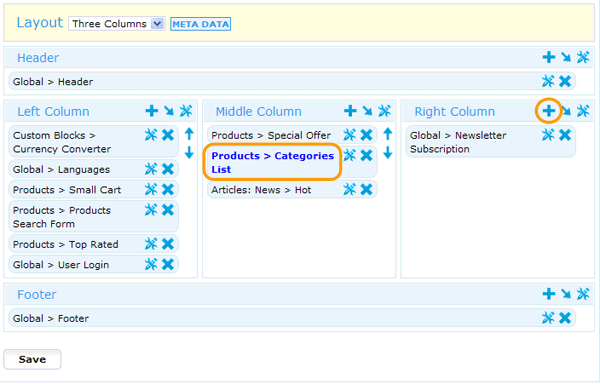Screen dimensions: 600x384
Task: Edit settings of Products Search Form block
Action: [151, 210]
